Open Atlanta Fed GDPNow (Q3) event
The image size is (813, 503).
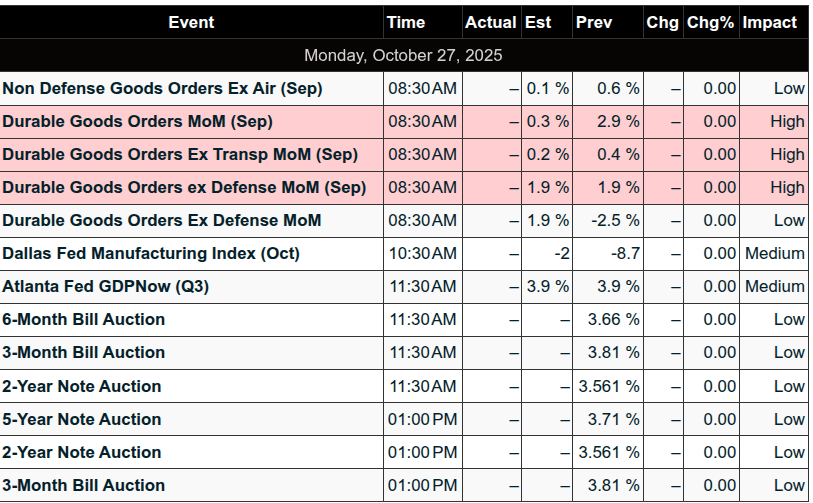pyautogui.click(x=105, y=286)
